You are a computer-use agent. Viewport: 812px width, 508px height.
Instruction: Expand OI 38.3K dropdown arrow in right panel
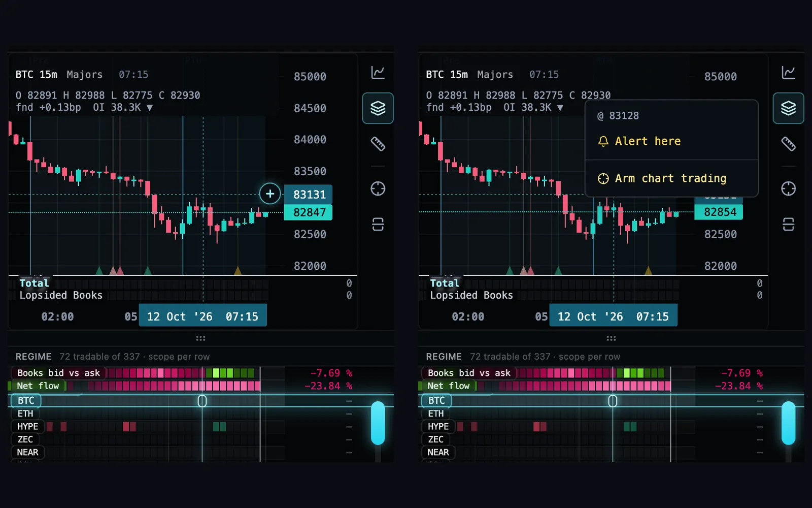click(x=560, y=108)
